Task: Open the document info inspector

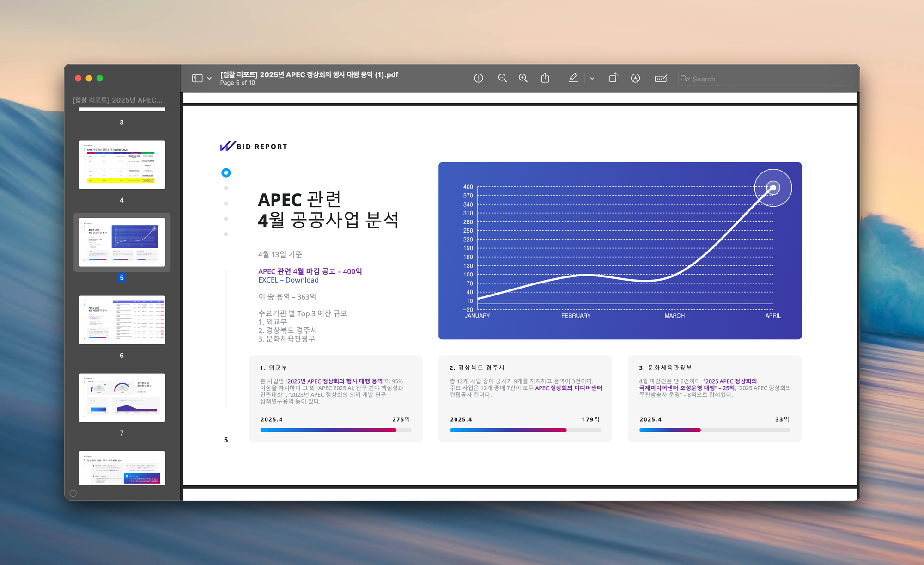Action: coord(479,78)
